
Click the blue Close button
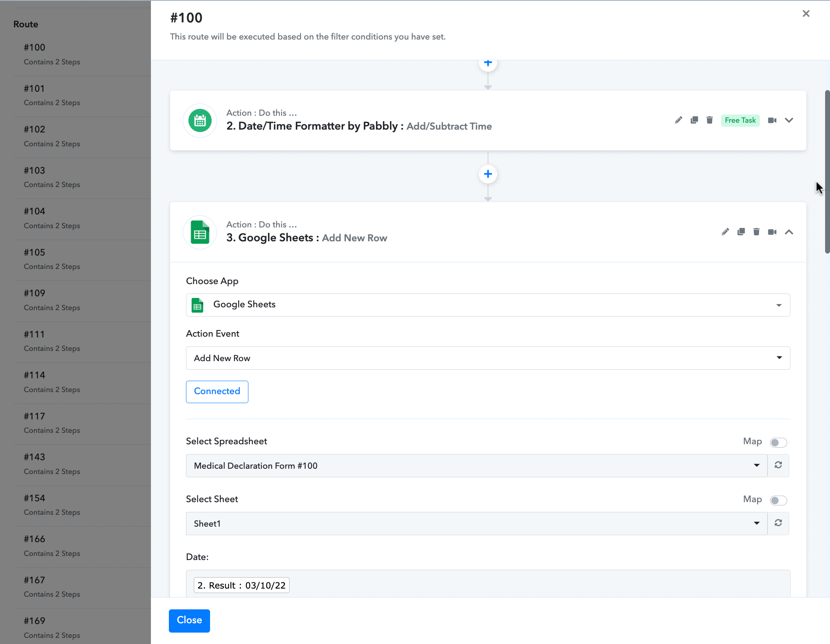(189, 620)
